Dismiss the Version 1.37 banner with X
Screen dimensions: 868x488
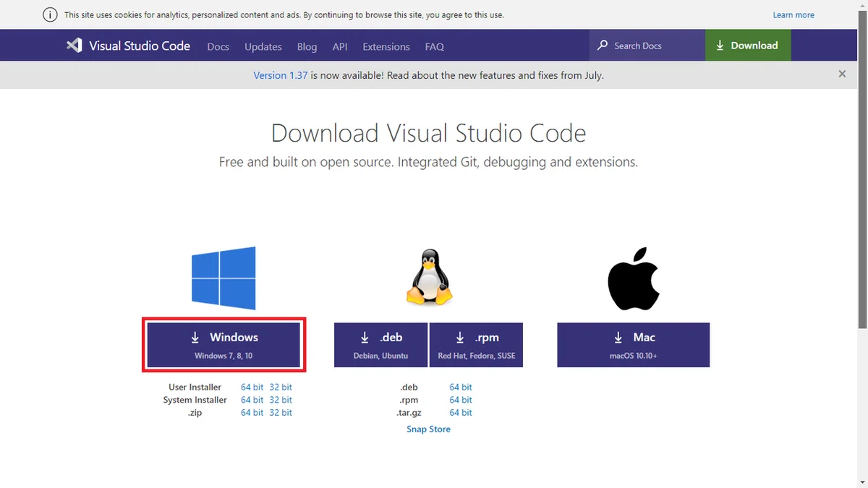coord(842,74)
